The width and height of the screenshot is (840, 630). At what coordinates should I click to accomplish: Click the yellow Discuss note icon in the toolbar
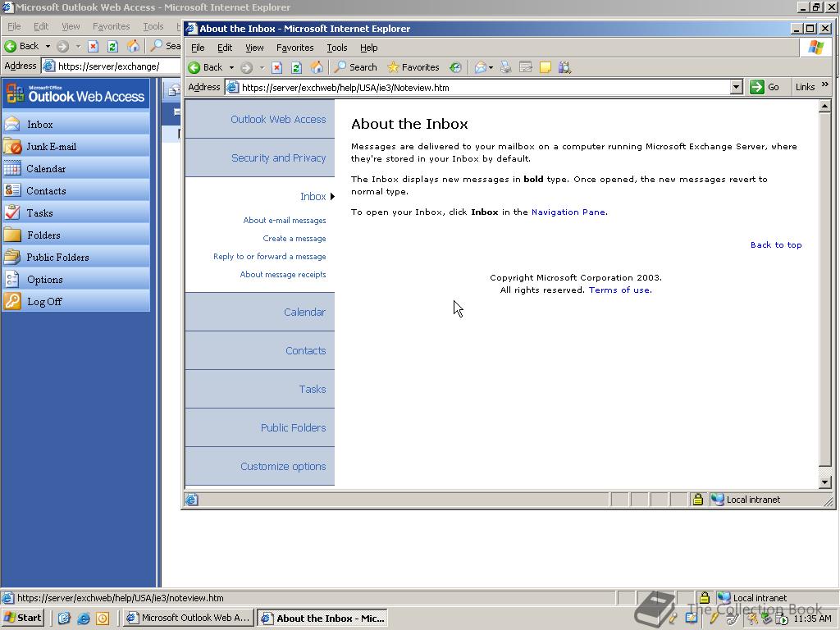[546, 67]
